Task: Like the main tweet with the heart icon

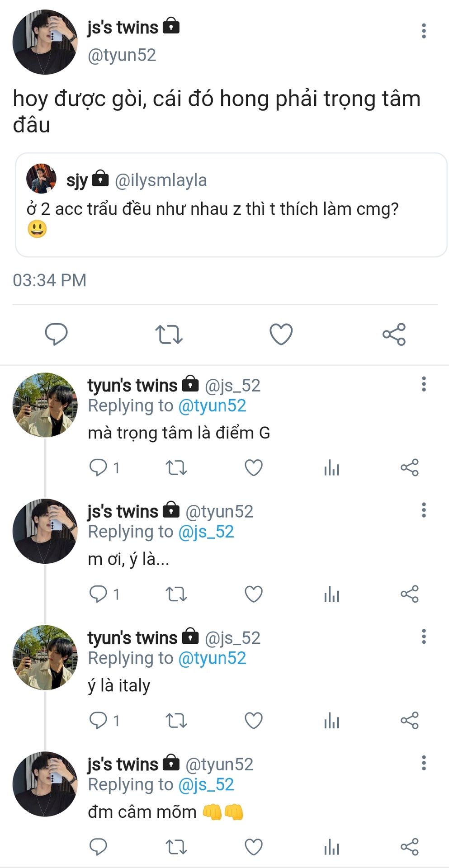Action: pos(281,335)
